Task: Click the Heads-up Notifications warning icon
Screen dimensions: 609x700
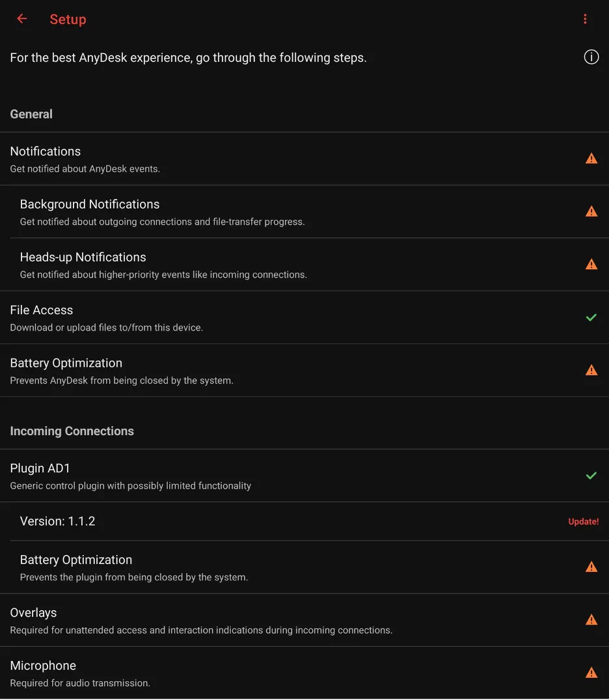Action: (591, 264)
